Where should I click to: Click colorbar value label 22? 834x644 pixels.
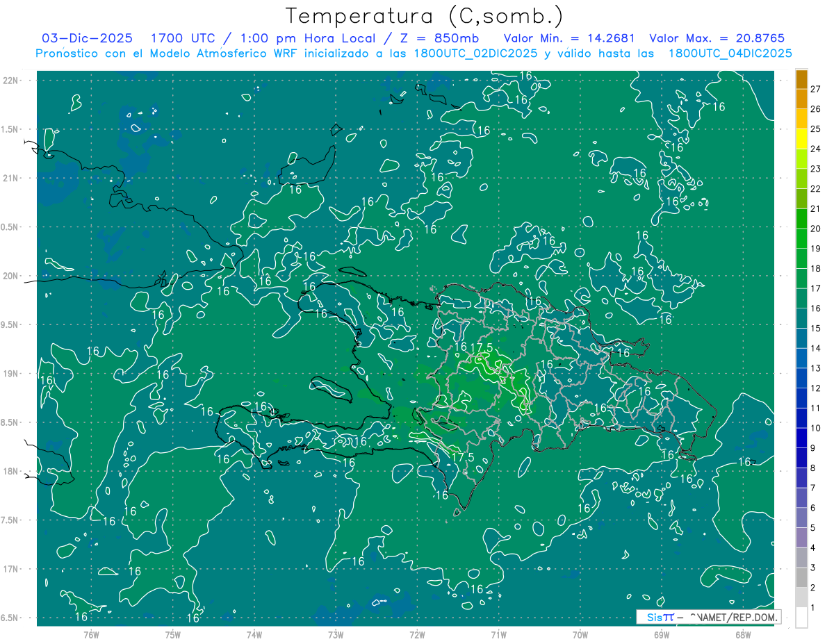click(x=816, y=189)
